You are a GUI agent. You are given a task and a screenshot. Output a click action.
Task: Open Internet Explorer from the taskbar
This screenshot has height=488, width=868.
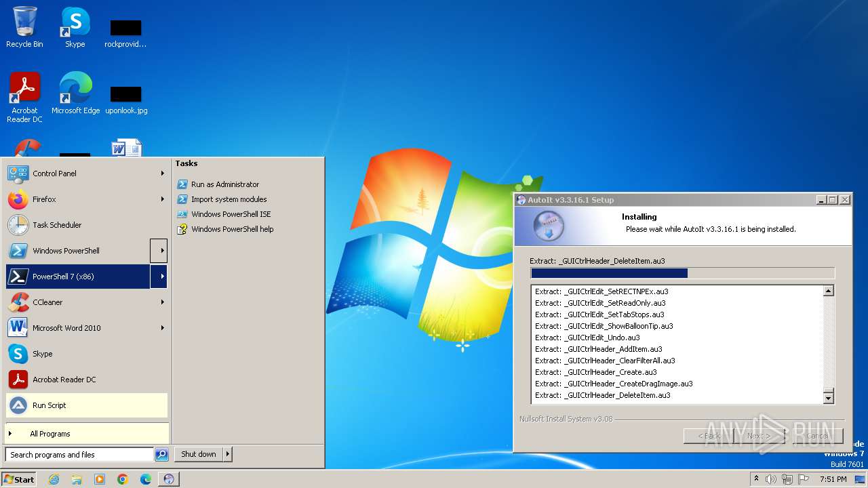54,479
